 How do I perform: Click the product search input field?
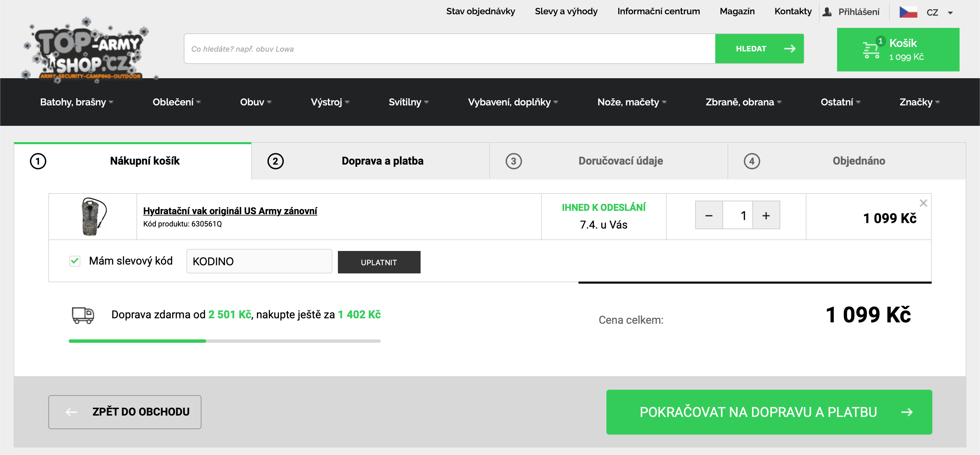pos(449,49)
